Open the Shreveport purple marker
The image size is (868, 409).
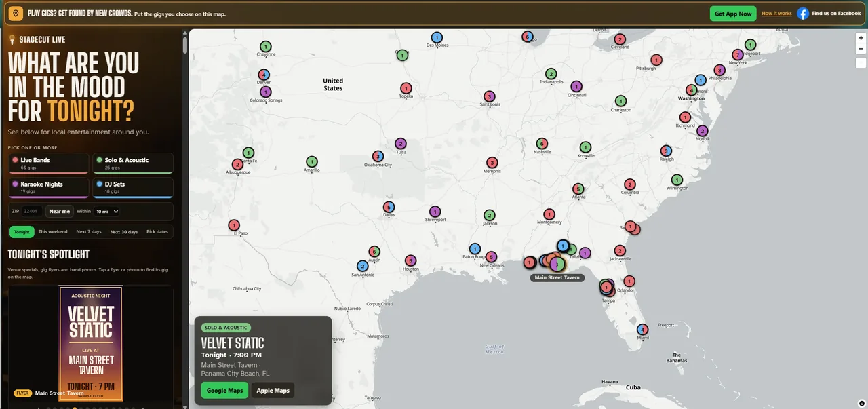(435, 212)
